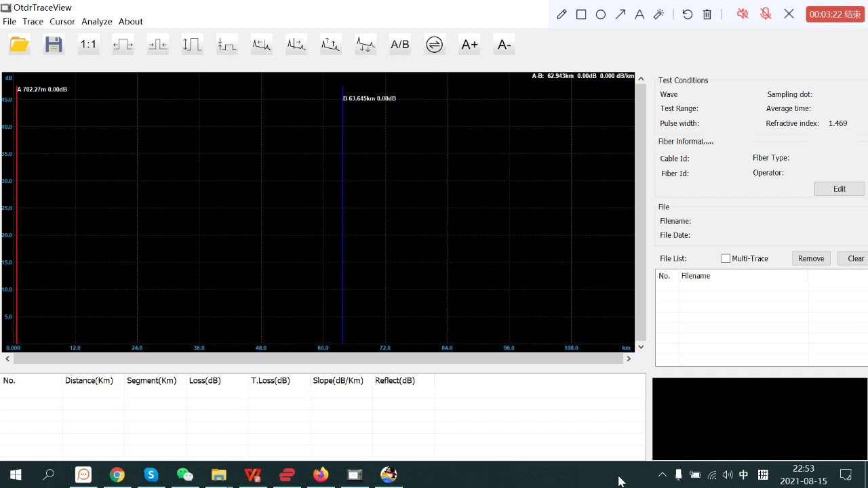Decrease font size with the A- icon

[x=504, y=45]
